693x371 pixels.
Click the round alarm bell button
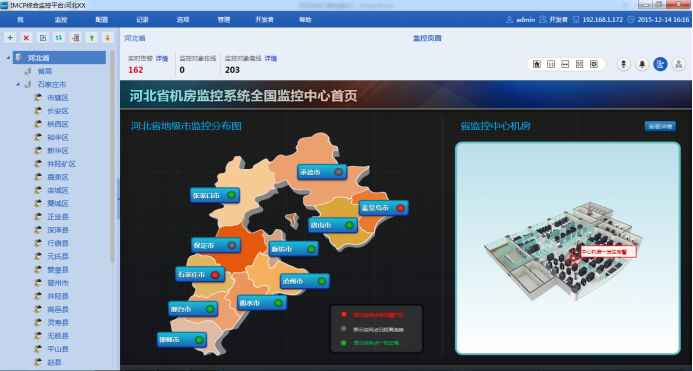(x=642, y=64)
